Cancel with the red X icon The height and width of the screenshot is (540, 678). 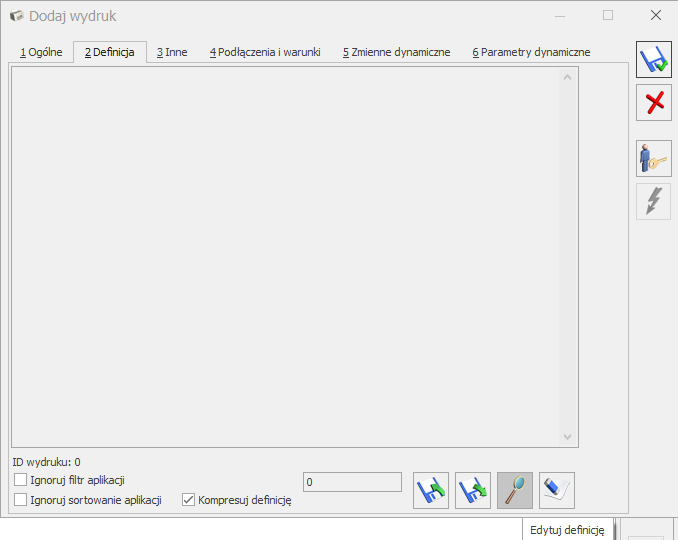[x=653, y=102]
